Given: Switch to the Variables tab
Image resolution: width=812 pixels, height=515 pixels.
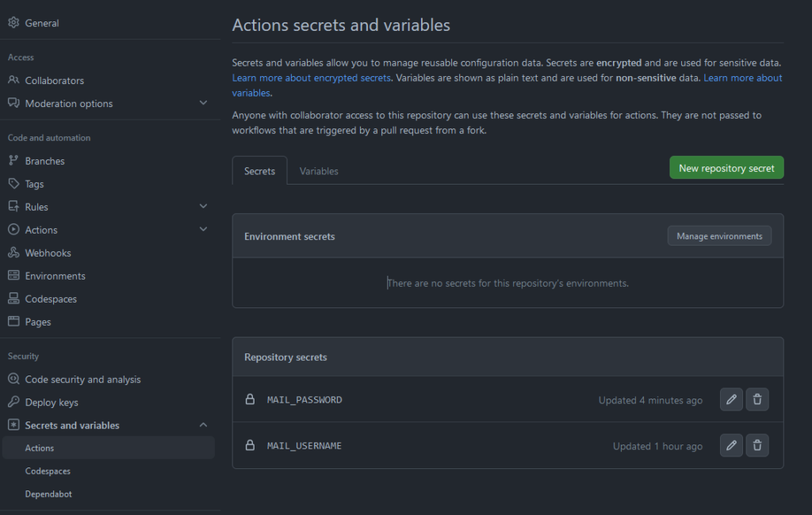Looking at the screenshot, I should (x=319, y=171).
